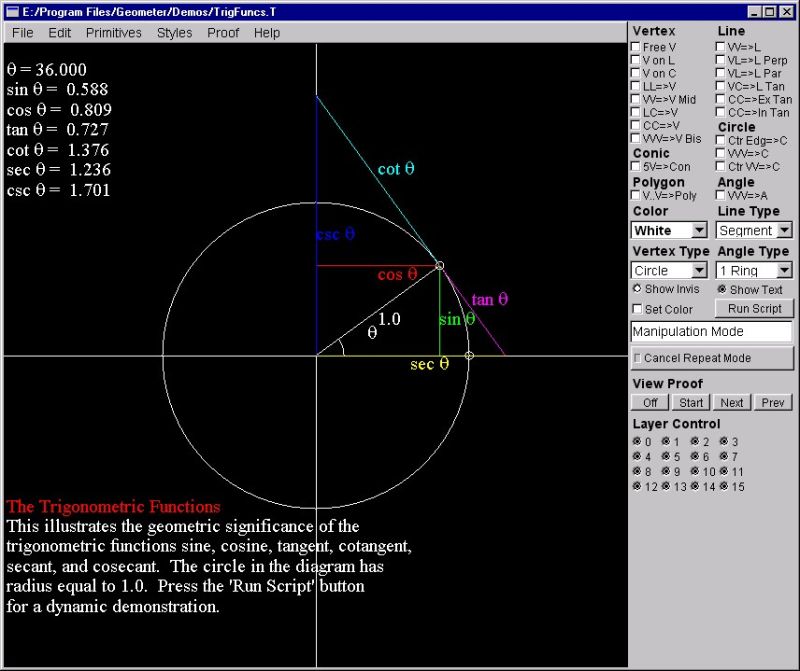
Task: Enable the VL=>L Perp perpendicular tool
Action: coord(720,60)
